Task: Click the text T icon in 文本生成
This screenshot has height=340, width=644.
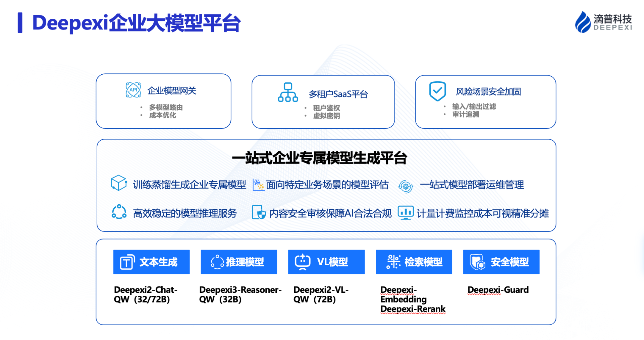Action: coord(127,262)
